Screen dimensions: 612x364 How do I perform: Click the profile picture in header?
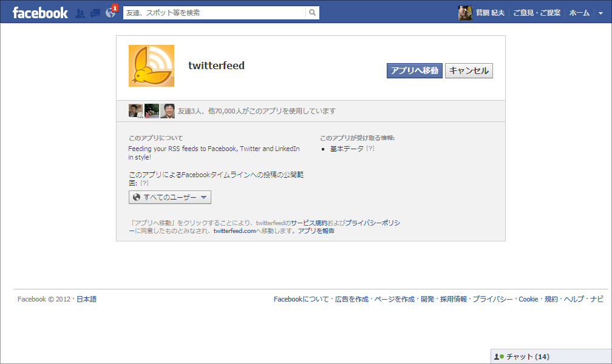click(465, 13)
